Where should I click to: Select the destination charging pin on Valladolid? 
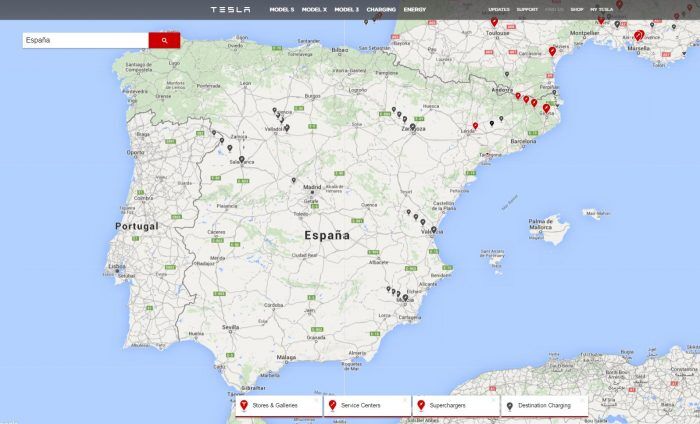click(287, 128)
